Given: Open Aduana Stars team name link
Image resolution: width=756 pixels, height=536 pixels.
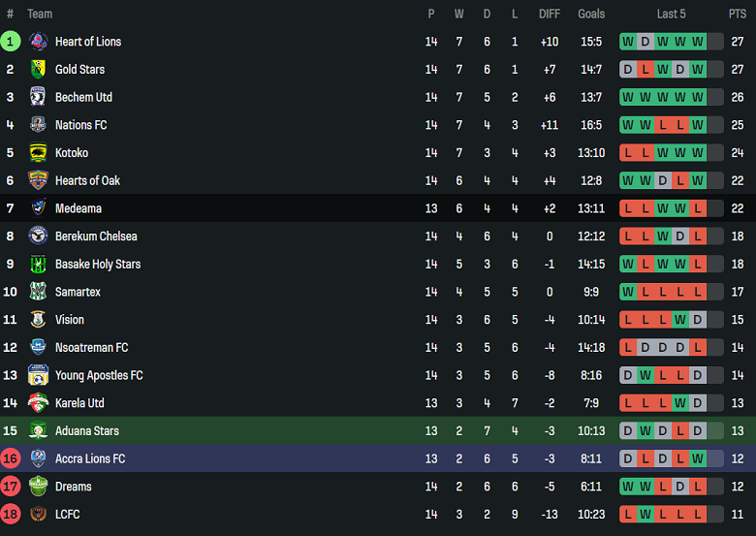Looking at the screenshot, I should point(87,430).
